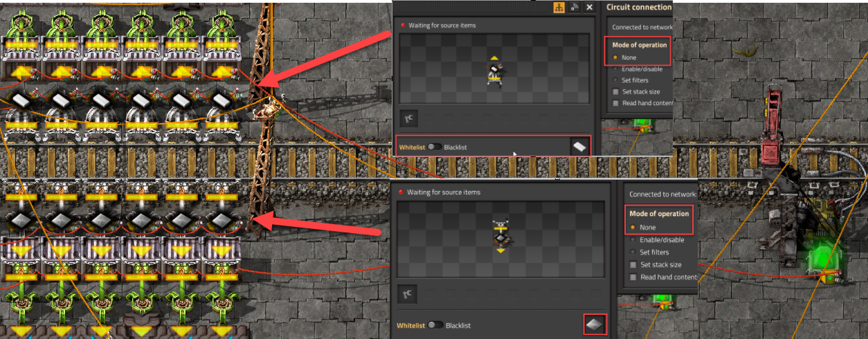
Task: Click the circuit network button in upper panel
Action: point(559,7)
